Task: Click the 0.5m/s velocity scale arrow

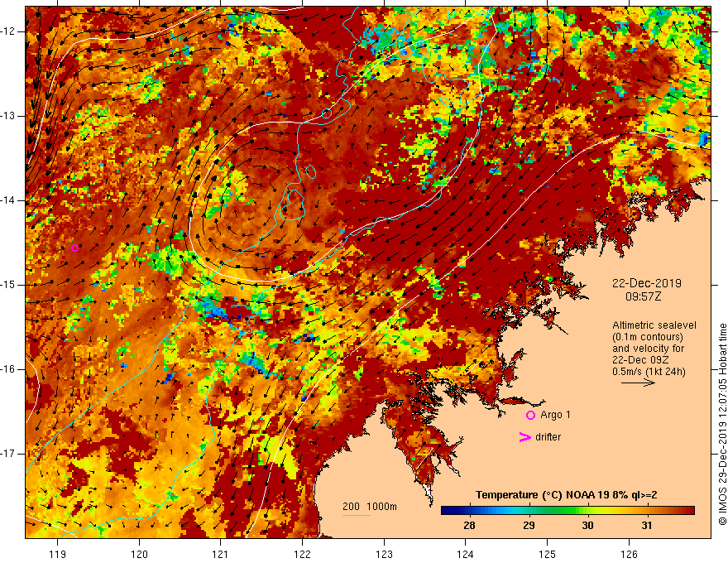Action: (x=638, y=383)
